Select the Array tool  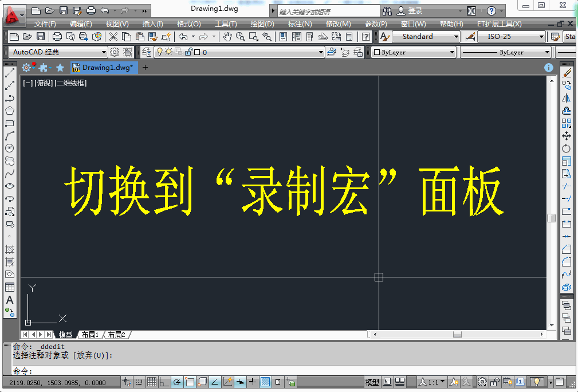[567, 123]
